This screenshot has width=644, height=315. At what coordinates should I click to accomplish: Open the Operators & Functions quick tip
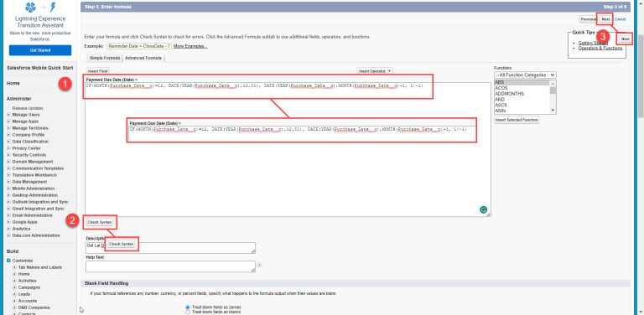point(600,48)
